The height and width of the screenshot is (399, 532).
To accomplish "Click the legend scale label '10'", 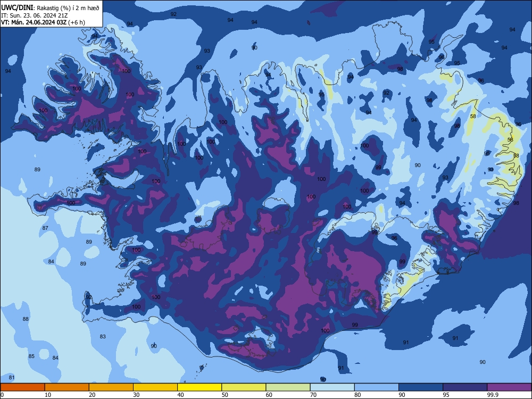I will pyautogui.click(x=48, y=395).
